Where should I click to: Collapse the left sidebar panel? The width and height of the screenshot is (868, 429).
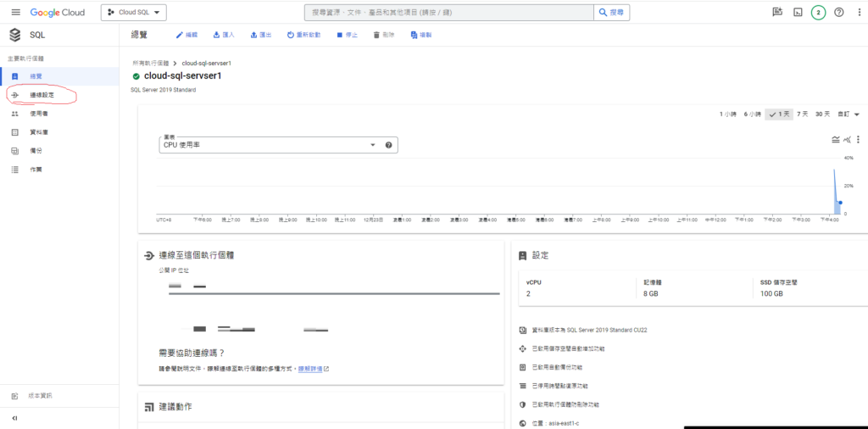[x=15, y=418]
